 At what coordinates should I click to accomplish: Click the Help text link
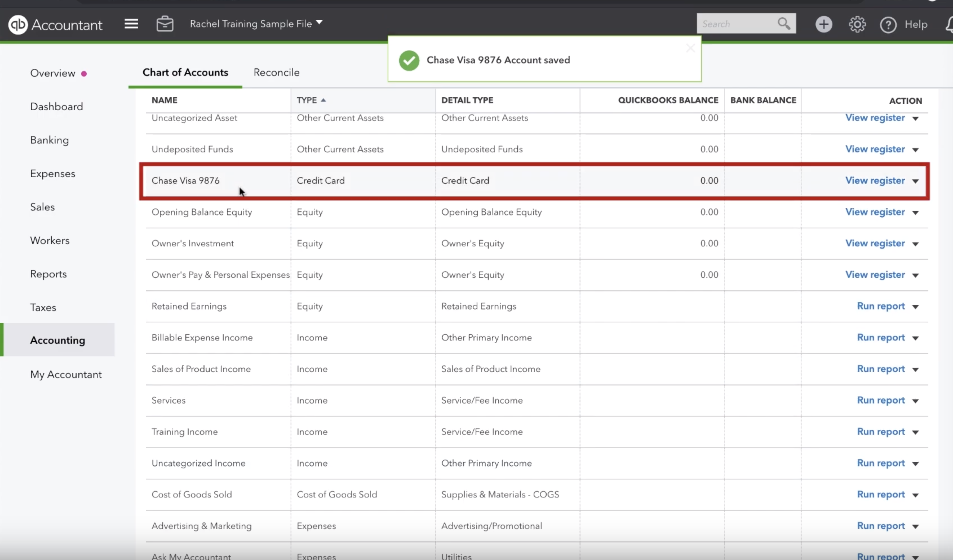click(x=916, y=24)
